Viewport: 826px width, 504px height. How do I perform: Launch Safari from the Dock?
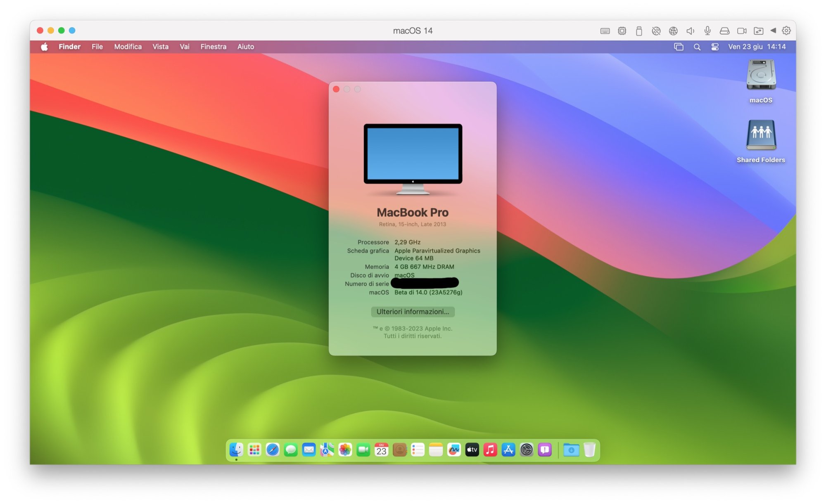pyautogui.click(x=273, y=450)
